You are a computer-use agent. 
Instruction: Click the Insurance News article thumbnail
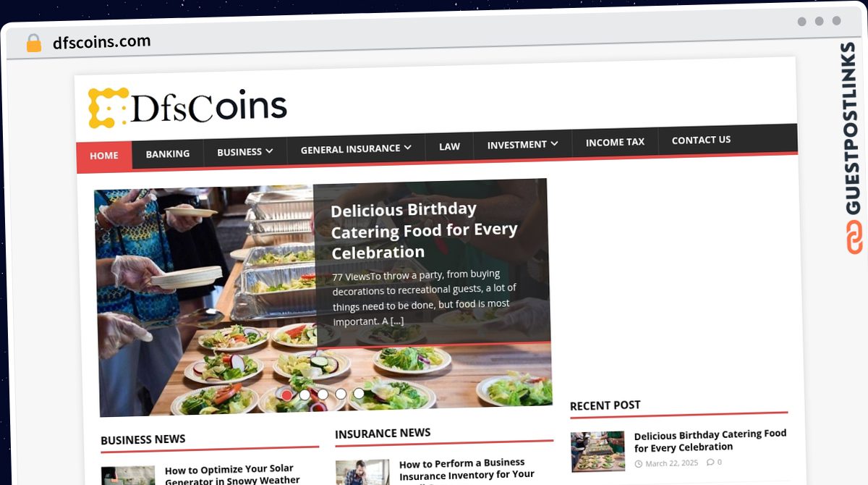coord(362,473)
